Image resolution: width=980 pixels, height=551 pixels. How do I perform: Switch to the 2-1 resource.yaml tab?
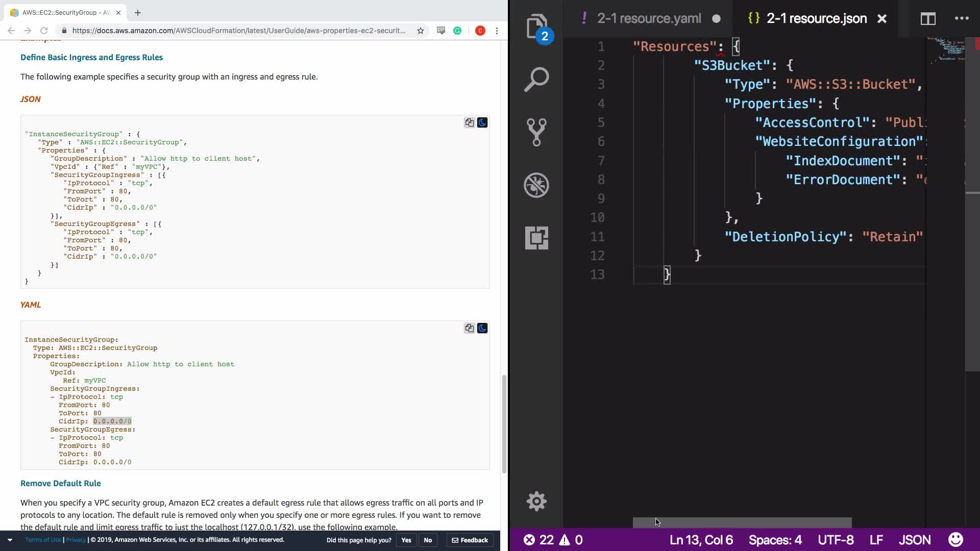click(649, 19)
